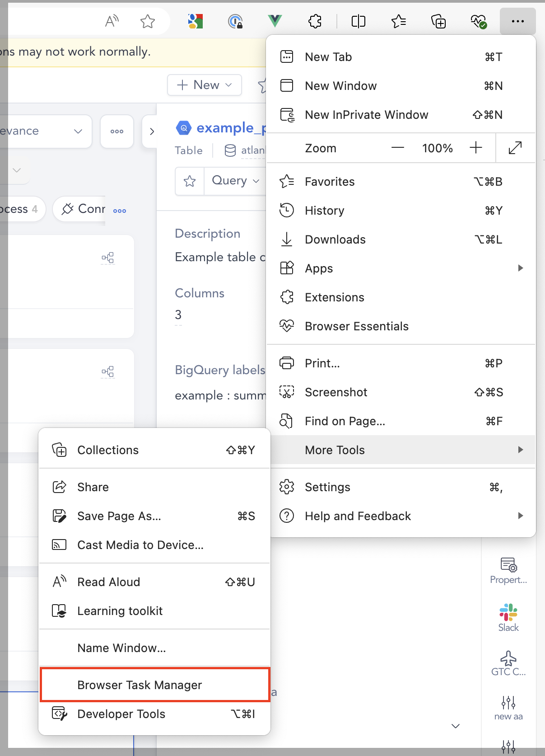Click the Read Aloud icon in address bar

[x=112, y=21]
